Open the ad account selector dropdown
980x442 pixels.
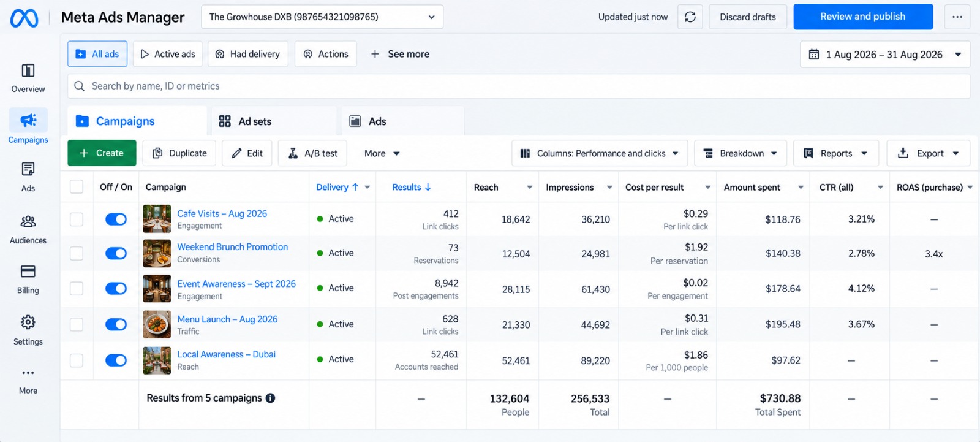coord(322,17)
